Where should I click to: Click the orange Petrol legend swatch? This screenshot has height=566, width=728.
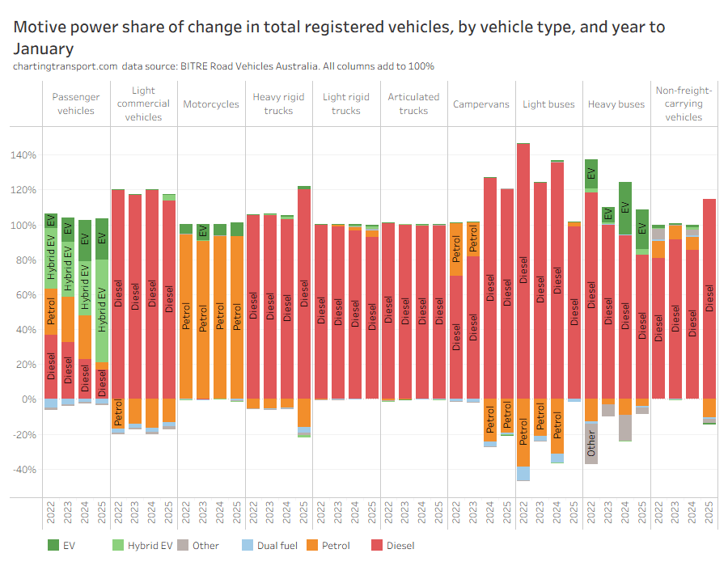pyautogui.click(x=313, y=545)
